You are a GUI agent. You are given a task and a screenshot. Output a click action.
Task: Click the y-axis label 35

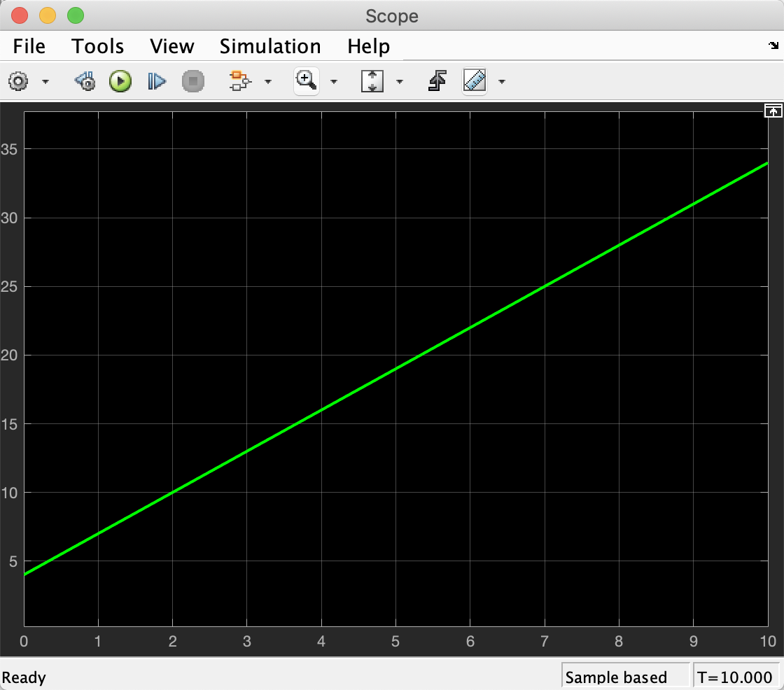9,149
